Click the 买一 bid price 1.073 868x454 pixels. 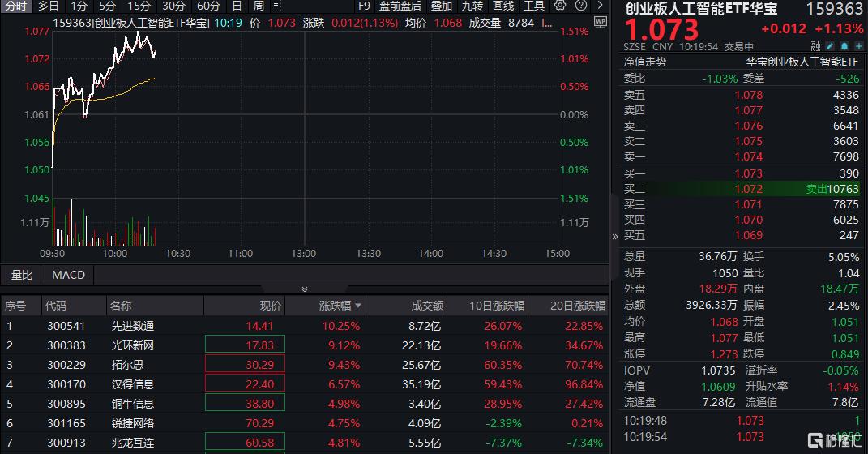pyautogui.click(x=748, y=173)
